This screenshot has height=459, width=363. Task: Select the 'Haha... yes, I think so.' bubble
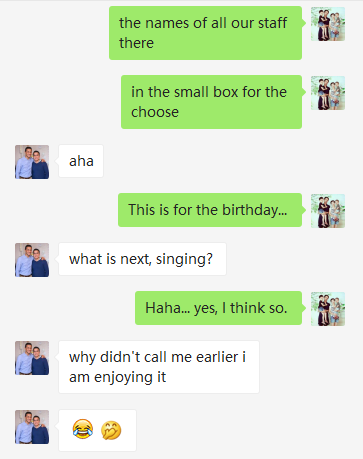point(219,308)
